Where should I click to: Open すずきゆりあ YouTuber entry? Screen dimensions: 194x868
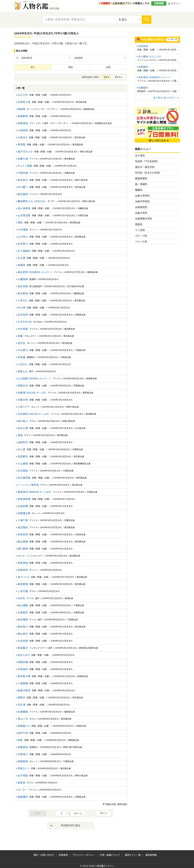[x=25, y=322]
